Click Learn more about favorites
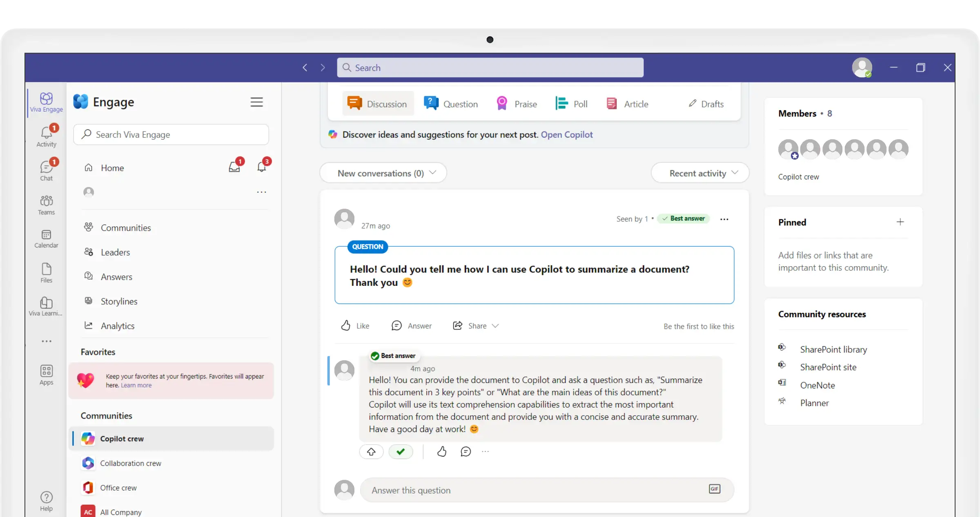 [x=136, y=385]
